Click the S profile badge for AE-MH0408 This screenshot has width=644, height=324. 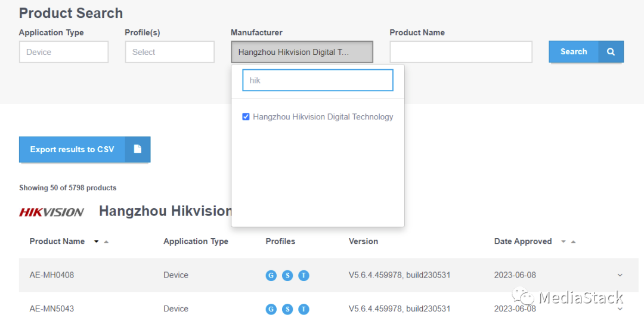pos(287,276)
